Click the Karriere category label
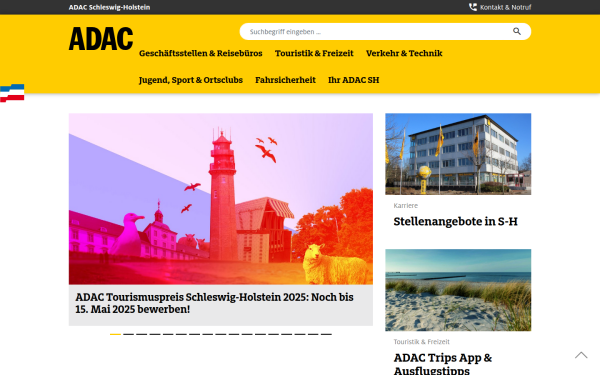The width and height of the screenshot is (600, 375). click(406, 205)
